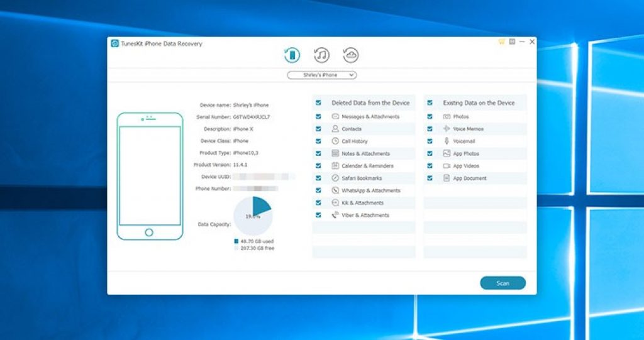644x340 pixels.
Task: Uncheck the Photos checkbox
Action: [430, 117]
